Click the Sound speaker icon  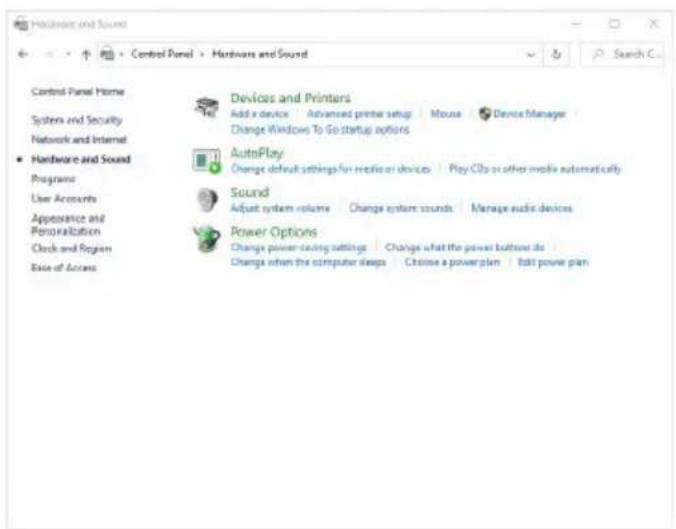tap(207, 200)
